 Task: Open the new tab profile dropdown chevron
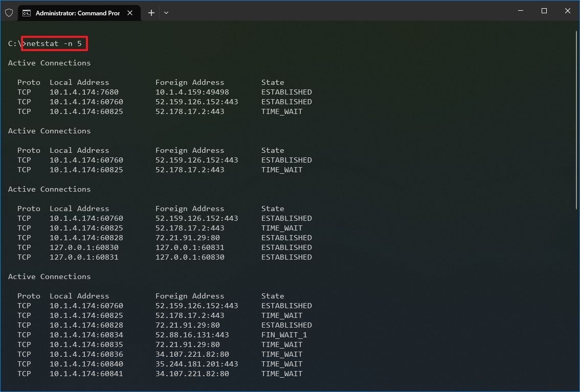point(166,13)
